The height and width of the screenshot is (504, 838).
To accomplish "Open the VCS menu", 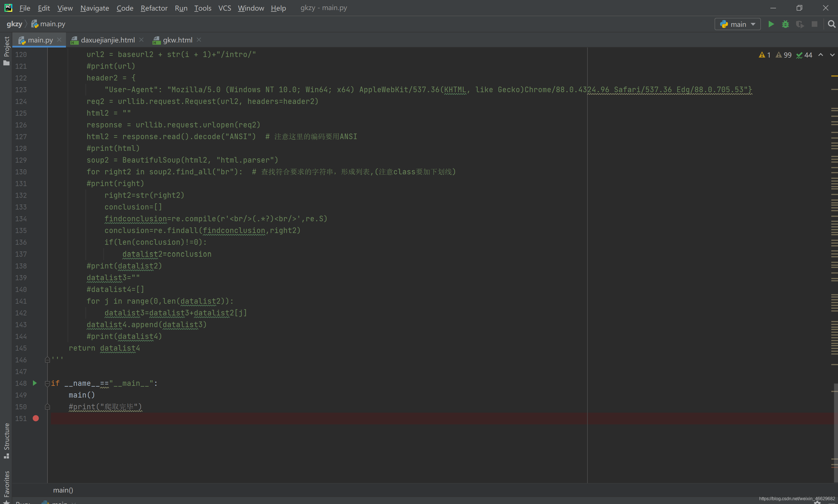I will click(224, 8).
